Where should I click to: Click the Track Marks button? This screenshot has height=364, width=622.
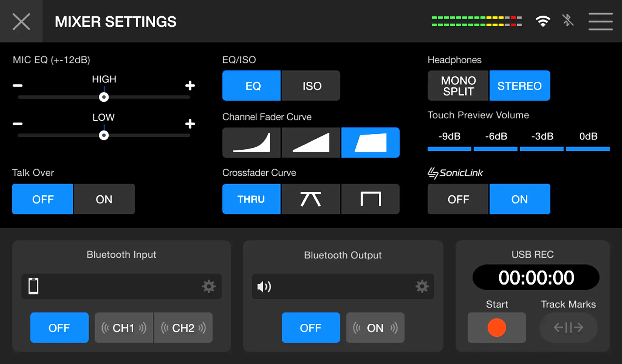pos(568,328)
